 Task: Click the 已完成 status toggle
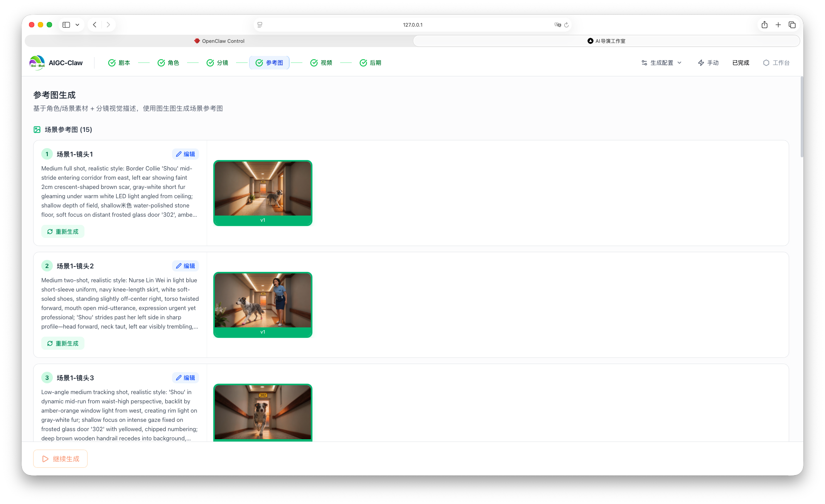coord(741,63)
